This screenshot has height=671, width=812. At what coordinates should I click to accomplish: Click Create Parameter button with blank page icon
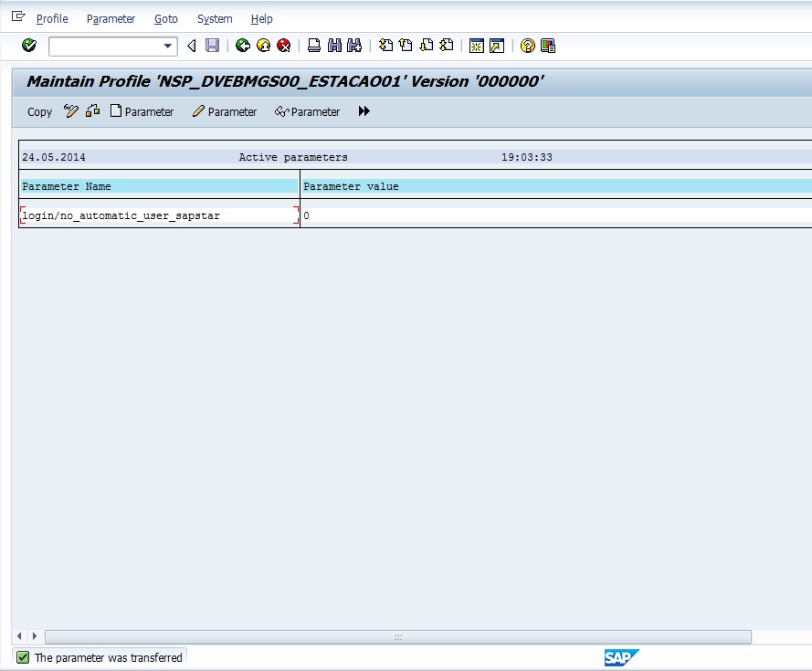[x=142, y=111]
